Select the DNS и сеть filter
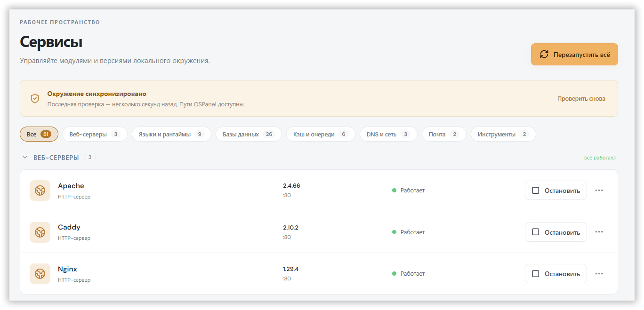The image size is (644, 310). (388, 134)
